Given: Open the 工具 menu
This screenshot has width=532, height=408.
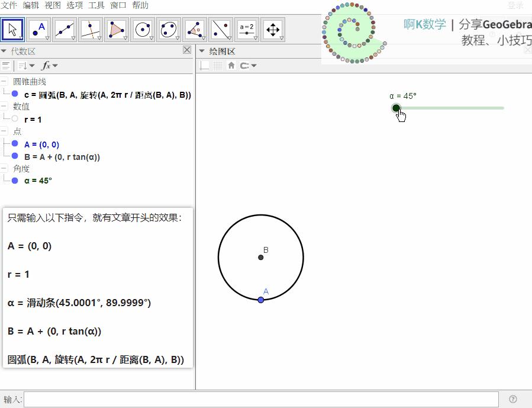Looking at the screenshot, I should coord(96,5).
